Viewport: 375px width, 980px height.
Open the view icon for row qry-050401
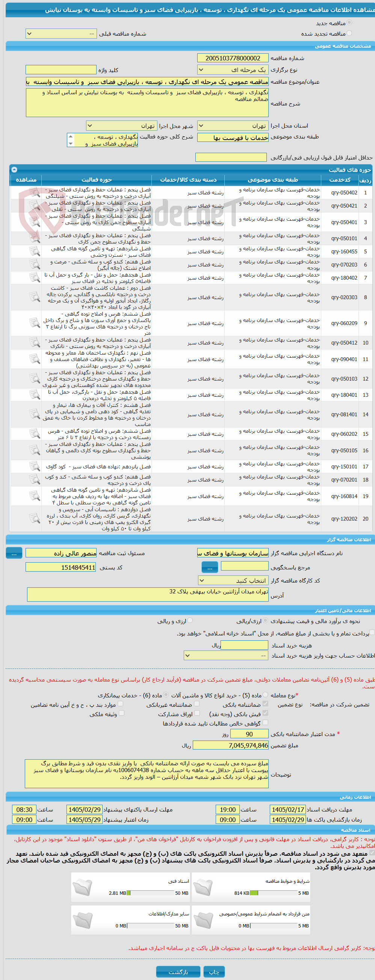(x=35, y=222)
